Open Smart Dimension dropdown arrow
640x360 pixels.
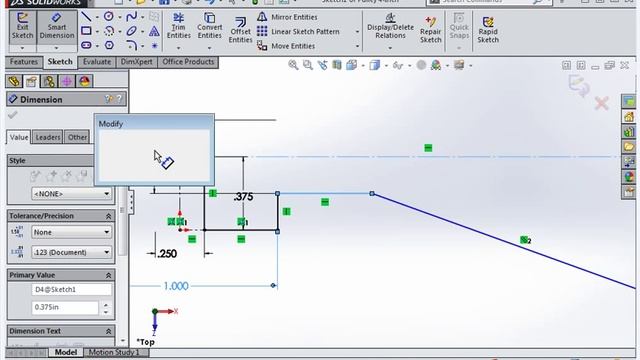(x=57, y=48)
